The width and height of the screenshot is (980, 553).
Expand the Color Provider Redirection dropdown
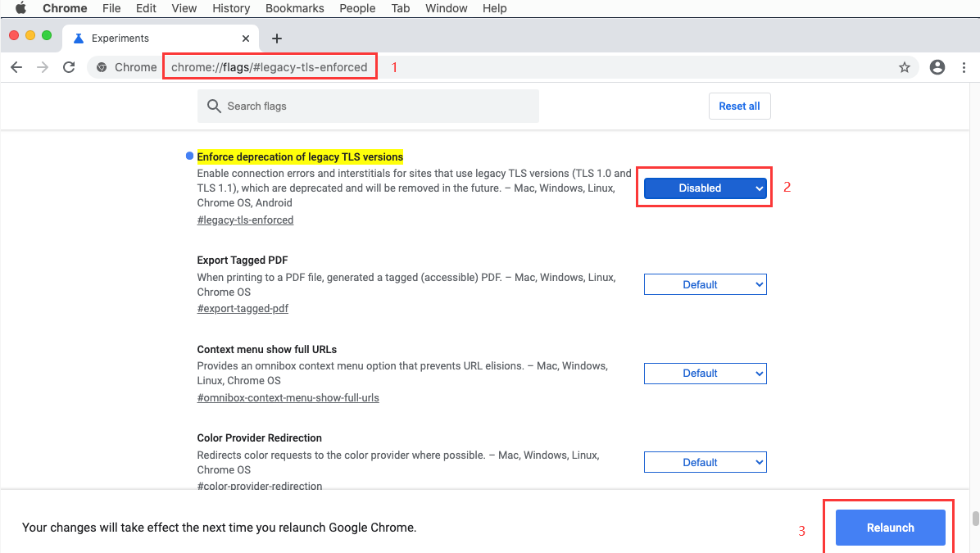(x=705, y=462)
